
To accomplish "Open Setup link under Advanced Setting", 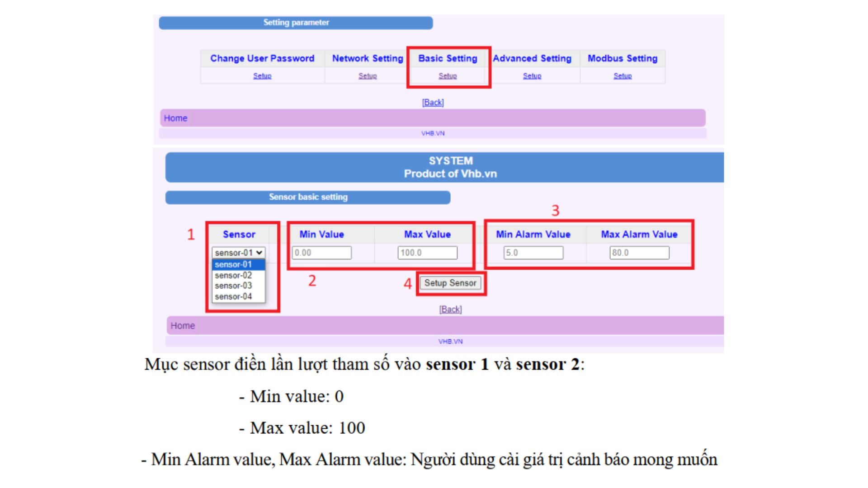I will coord(532,76).
